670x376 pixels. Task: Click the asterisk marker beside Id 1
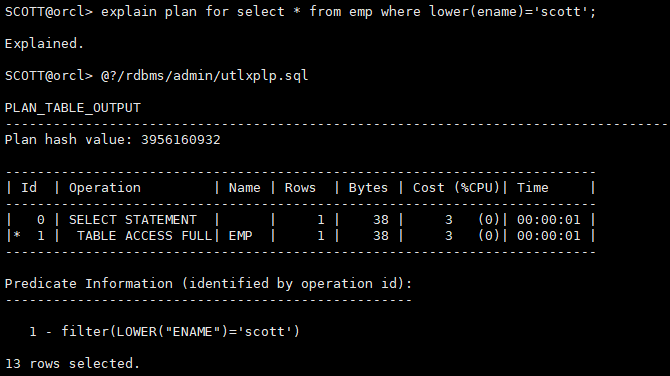pos(17,235)
